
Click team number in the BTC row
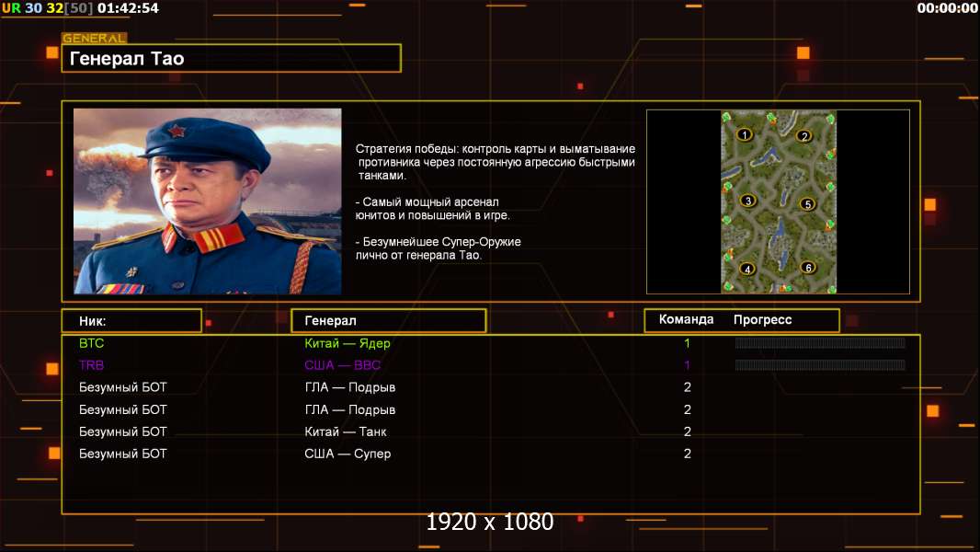click(x=687, y=343)
